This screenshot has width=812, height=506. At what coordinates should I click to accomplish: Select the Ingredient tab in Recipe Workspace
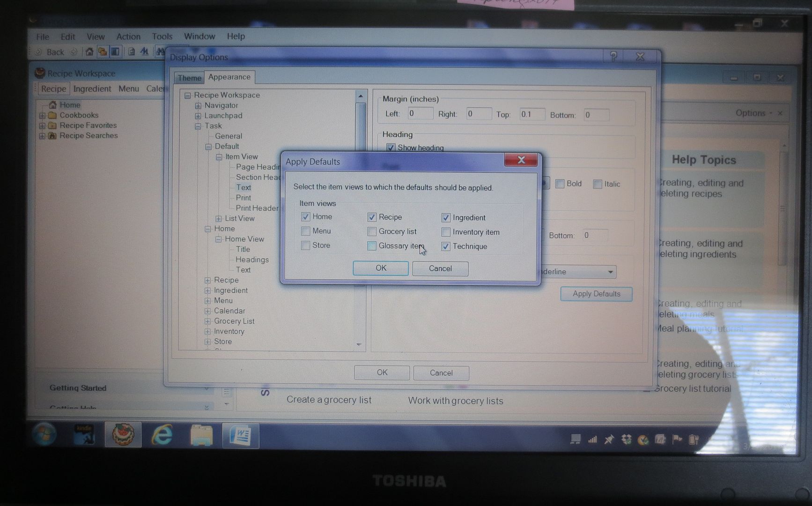coord(92,89)
